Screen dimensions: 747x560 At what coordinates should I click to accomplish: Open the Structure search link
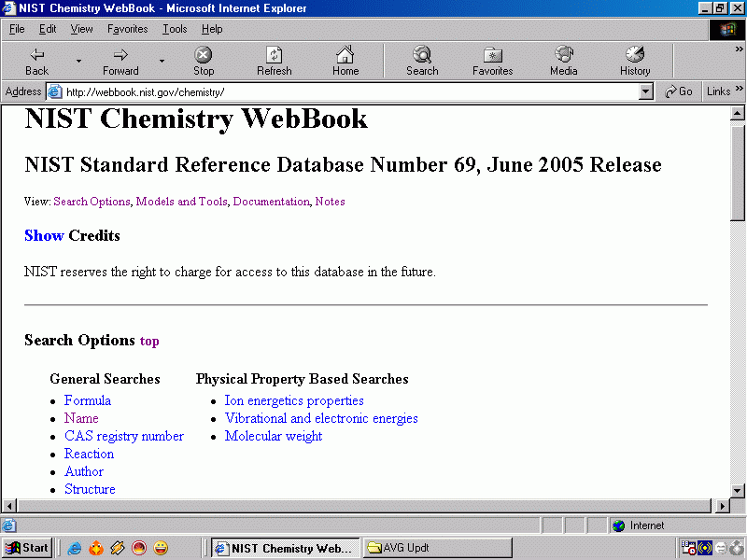(x=90, y=489)
